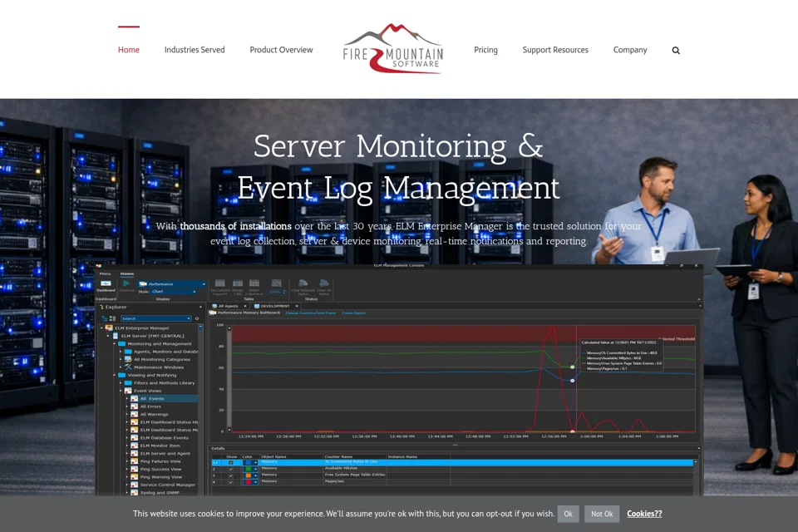Screen dimensions: 798x532
Task: Open the Company nav menu
Action: pos(630,50)
